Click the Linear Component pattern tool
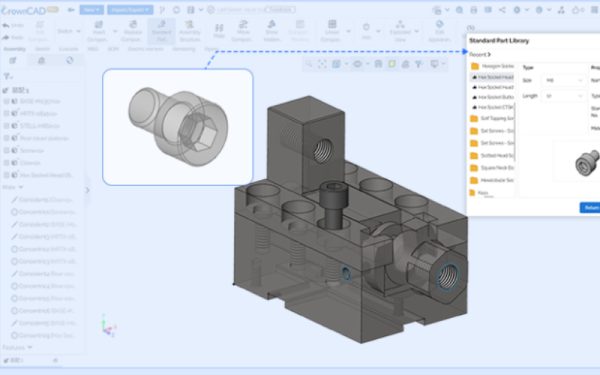 (x=332, y=31)
